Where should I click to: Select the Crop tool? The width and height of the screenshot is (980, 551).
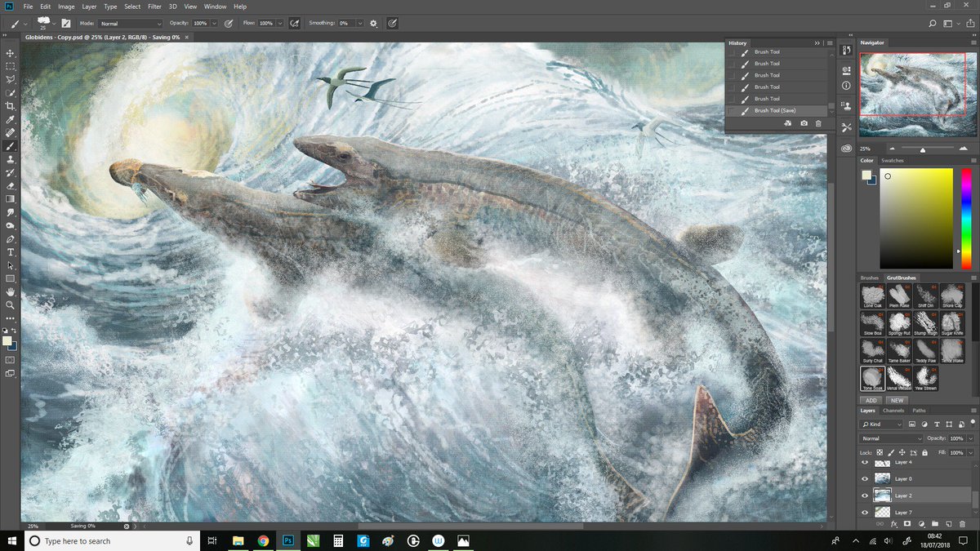[10, 106]
